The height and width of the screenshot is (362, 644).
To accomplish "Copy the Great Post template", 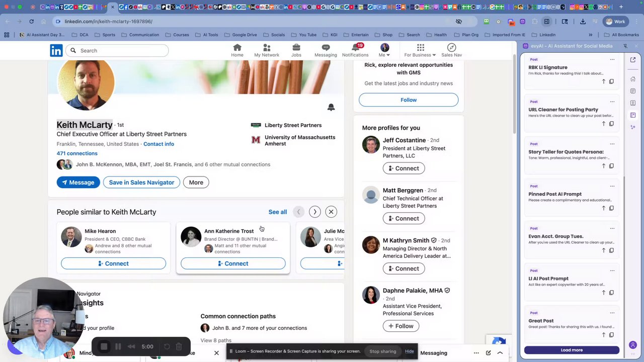I will click(611, 335).
